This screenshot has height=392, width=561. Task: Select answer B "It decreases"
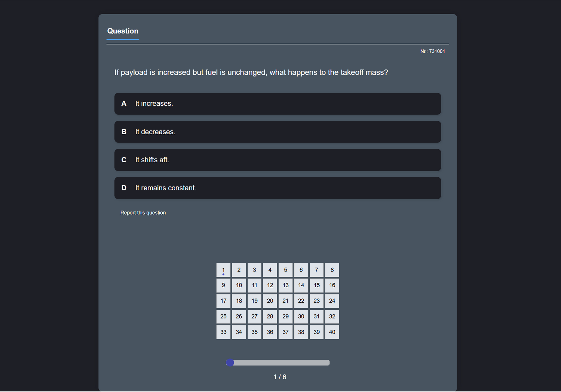coord(278,132)
